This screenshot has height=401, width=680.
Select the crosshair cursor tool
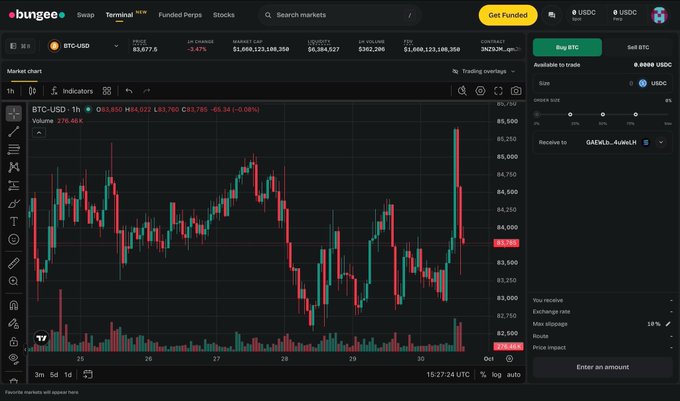14,114
